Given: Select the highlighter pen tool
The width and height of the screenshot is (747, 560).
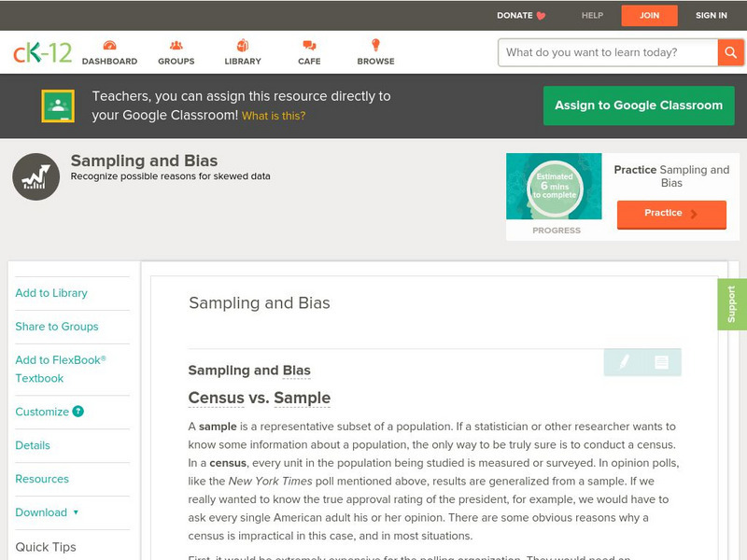Looking at the screenshot, I should (625, 362).
